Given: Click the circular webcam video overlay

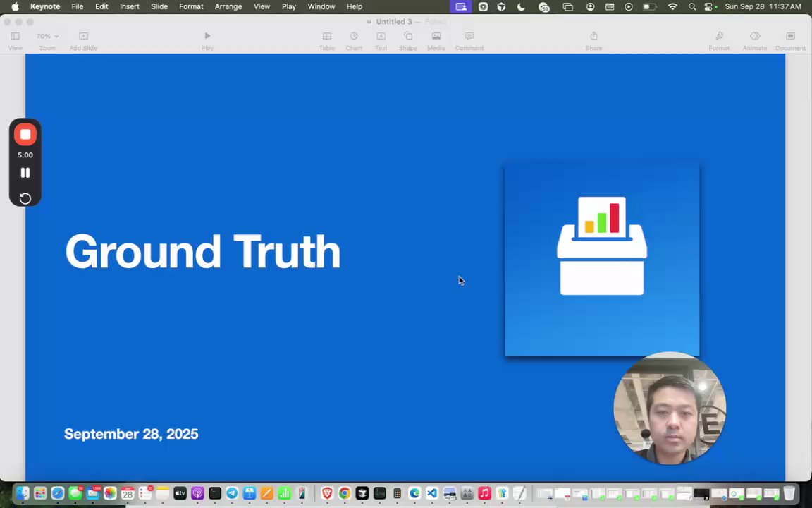Looking at the screenshot, I should click(670, 409).
